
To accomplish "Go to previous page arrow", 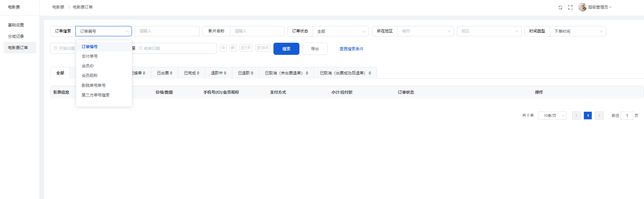I will [576, 115].
